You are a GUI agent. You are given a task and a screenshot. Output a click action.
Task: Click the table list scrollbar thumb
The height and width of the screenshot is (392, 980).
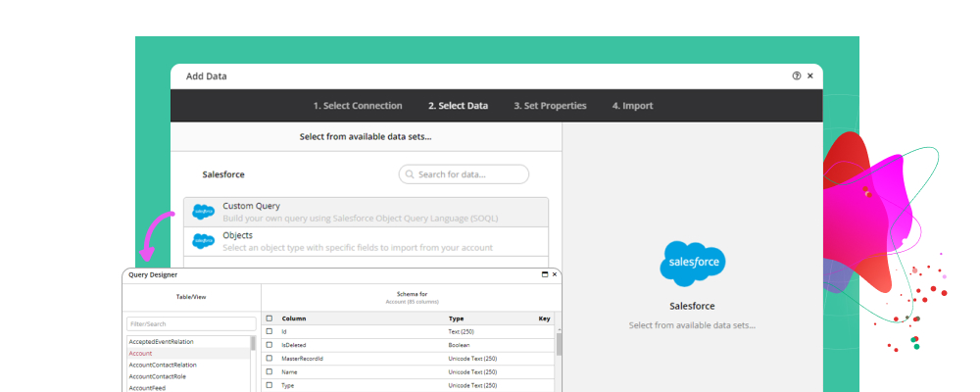(253, 343)
